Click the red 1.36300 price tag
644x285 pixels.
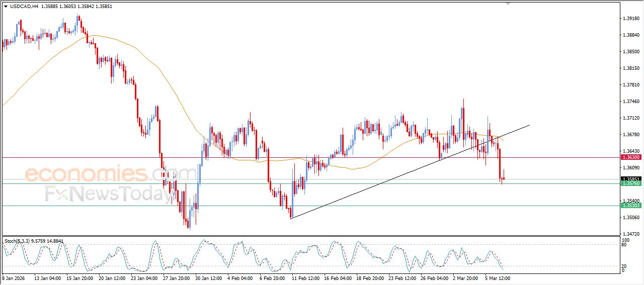click(x=630, y=157)
